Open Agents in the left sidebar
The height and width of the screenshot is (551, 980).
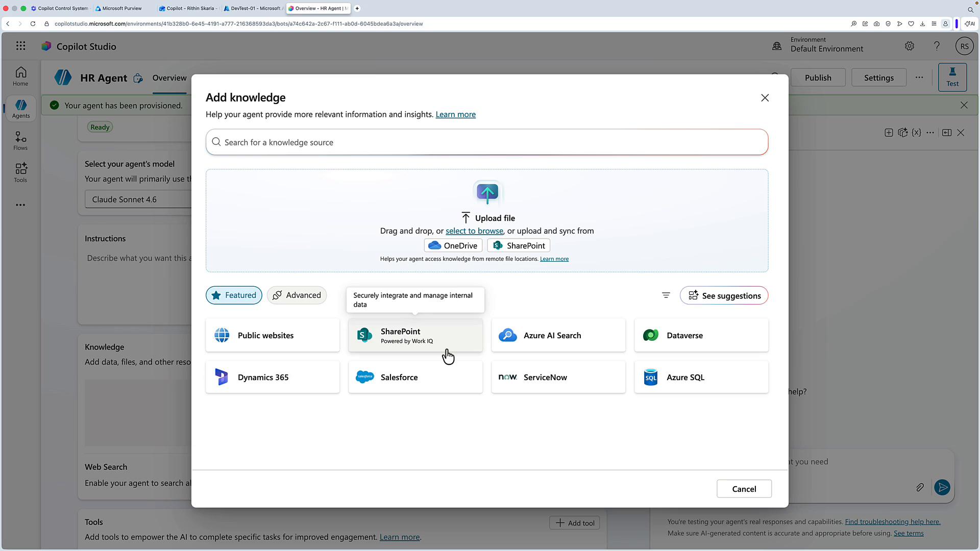(20, 108)
